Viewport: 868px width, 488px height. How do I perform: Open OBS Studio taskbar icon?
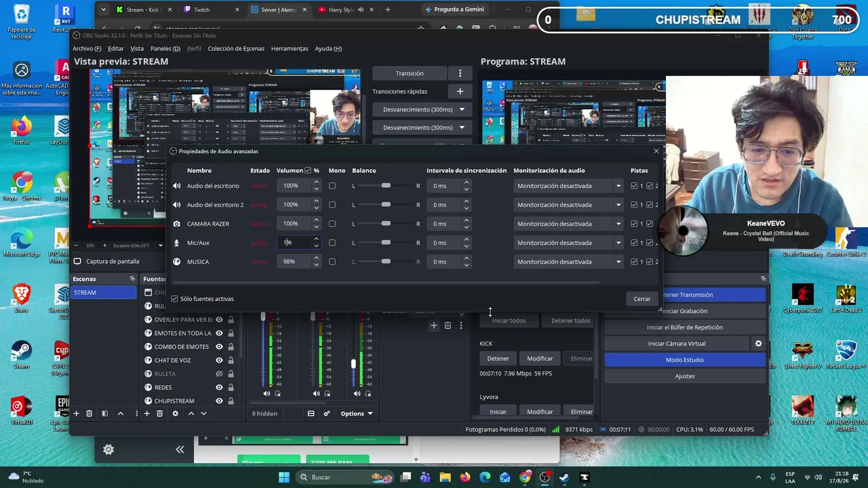click(x=545, y=477)
